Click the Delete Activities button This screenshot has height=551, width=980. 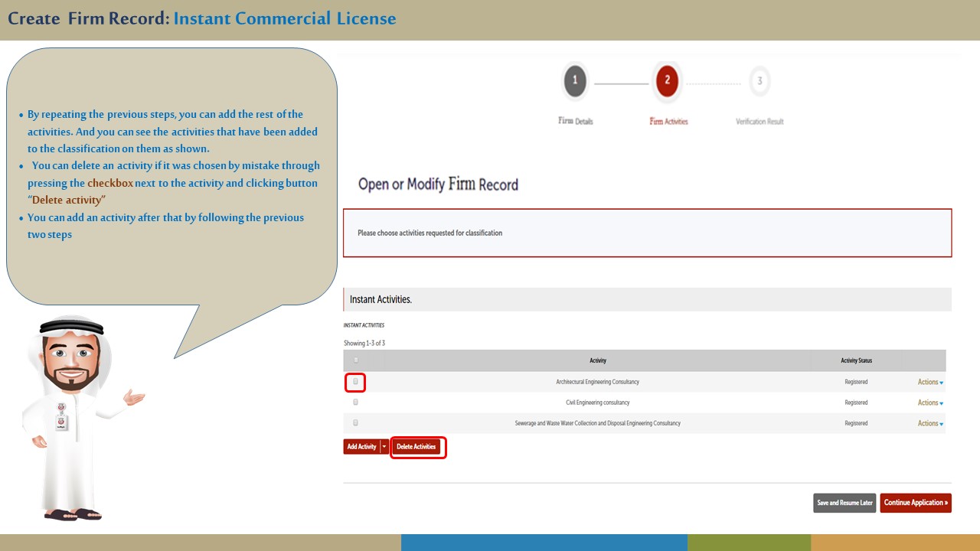point(416,447)
